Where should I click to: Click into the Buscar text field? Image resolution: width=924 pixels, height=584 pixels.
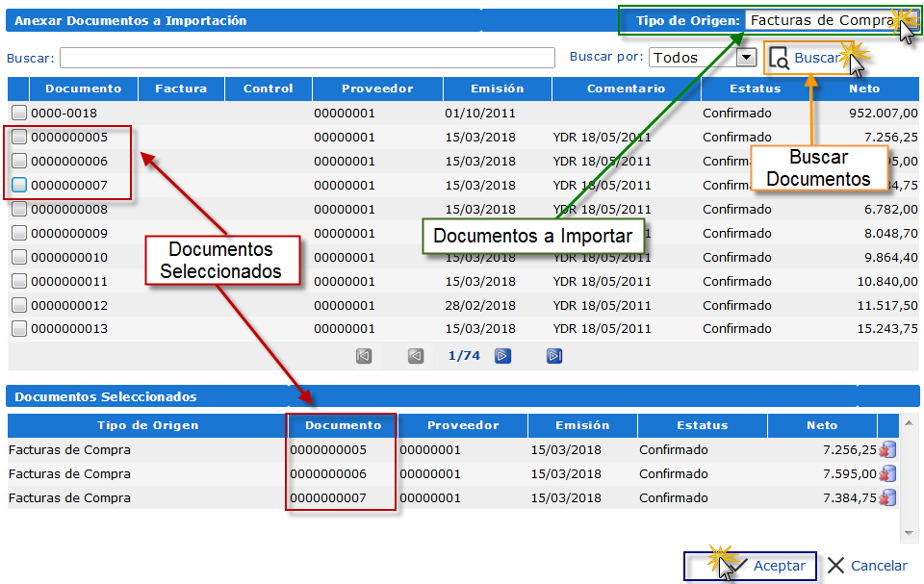[x=307, y=58]
